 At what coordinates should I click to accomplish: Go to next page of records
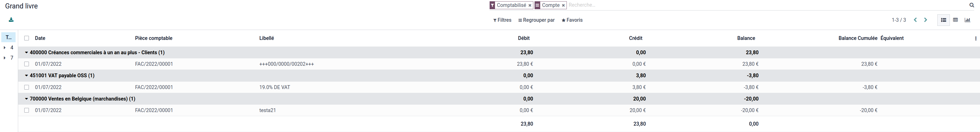[926, 20]
